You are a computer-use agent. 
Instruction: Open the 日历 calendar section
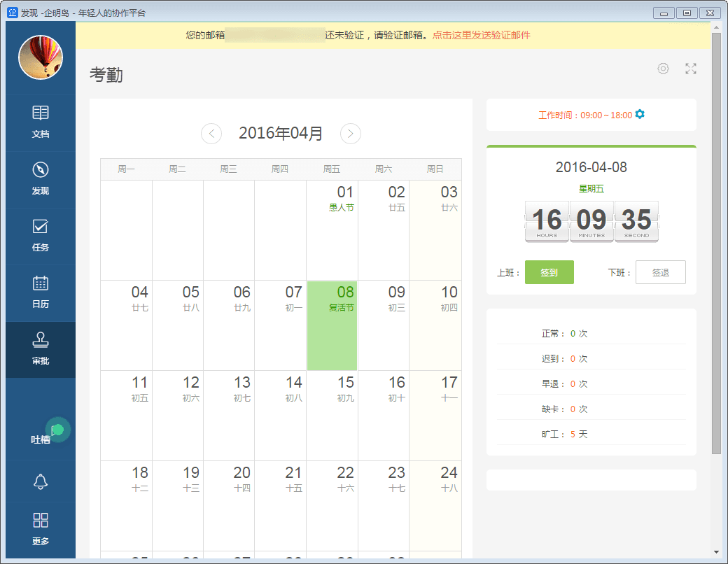tap(41, 292)
